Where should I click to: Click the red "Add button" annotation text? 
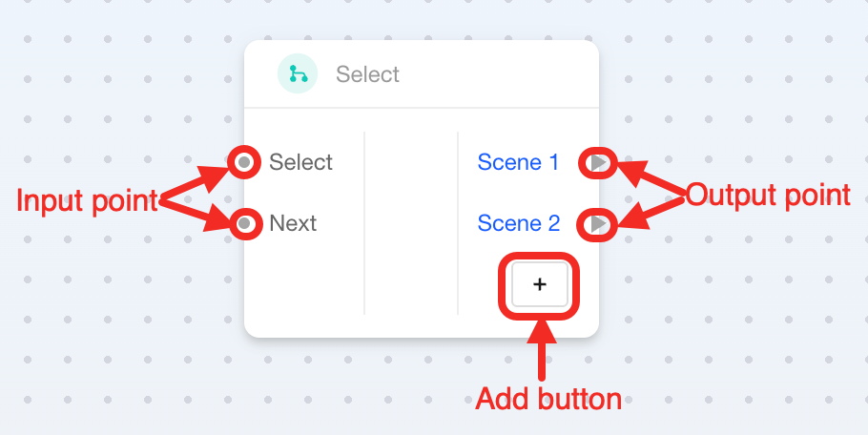pos(548,398)
